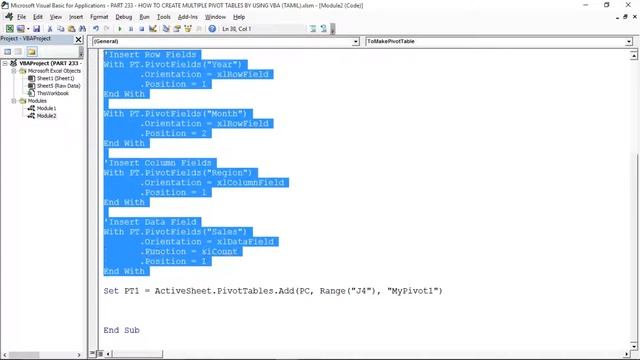Collapse the Microsoft Excel Objects folder
Viewport: 640px width, 360px height.
[x=13, y=71]
